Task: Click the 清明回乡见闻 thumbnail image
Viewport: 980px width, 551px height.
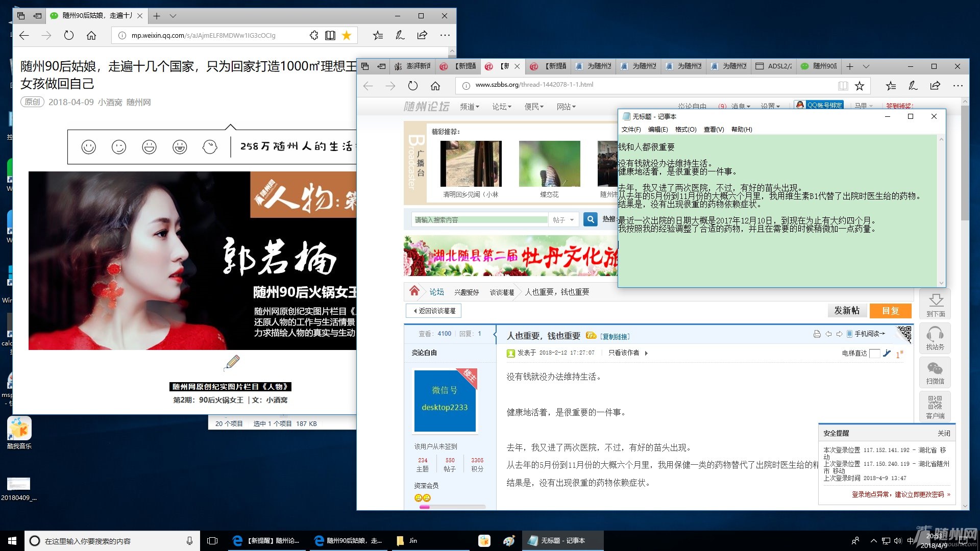Action: (x=471, y=164)
